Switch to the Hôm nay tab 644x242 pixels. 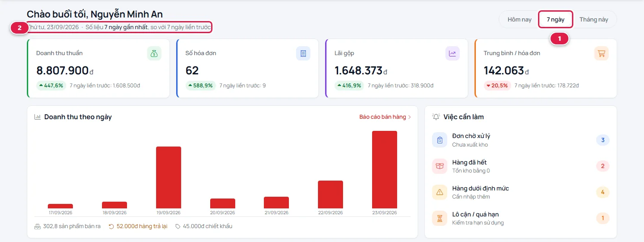pos(519,20)
